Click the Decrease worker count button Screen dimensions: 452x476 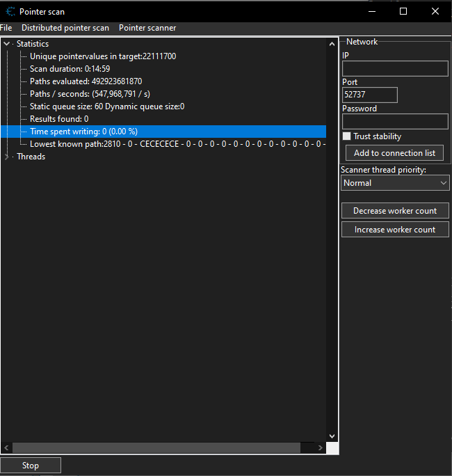tap(395, 211)
